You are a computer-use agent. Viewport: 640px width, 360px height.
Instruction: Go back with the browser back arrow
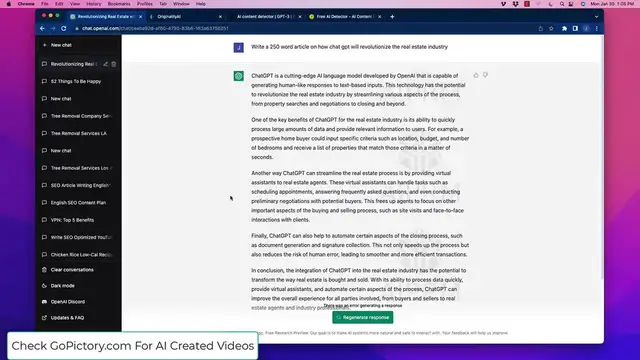[42, 29]
